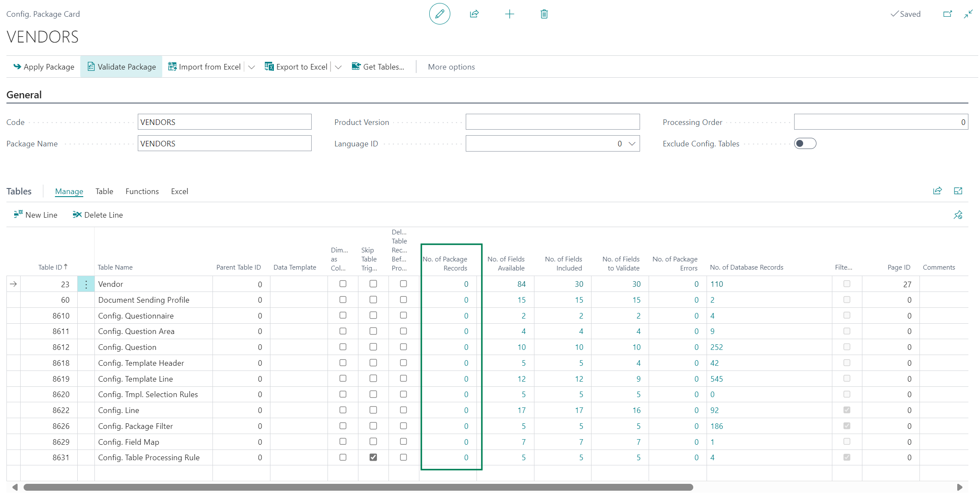Uncheck Skip Table Triggers for row 8631
Image resolution: width=980 pixels, height=498 pixels.
[x=373, y=457]
